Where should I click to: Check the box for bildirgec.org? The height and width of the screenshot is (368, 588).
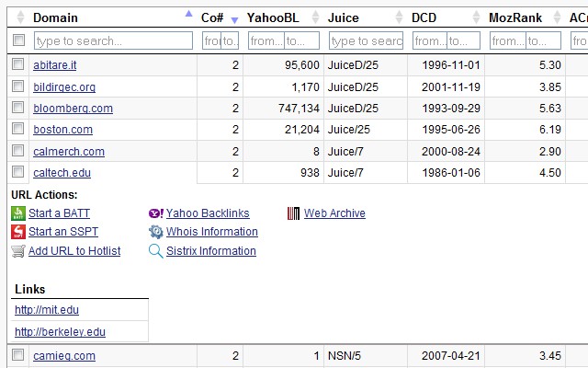17,86
